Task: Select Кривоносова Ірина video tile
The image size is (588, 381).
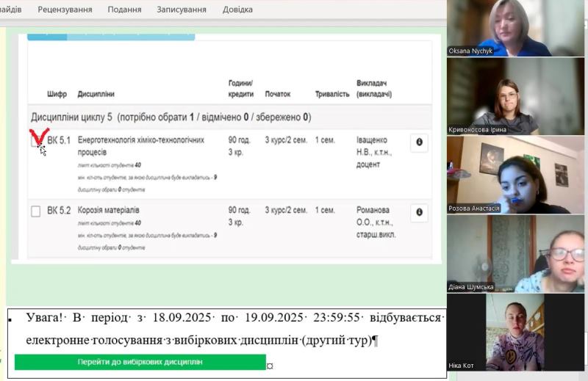Action: (x=515, y=96)
